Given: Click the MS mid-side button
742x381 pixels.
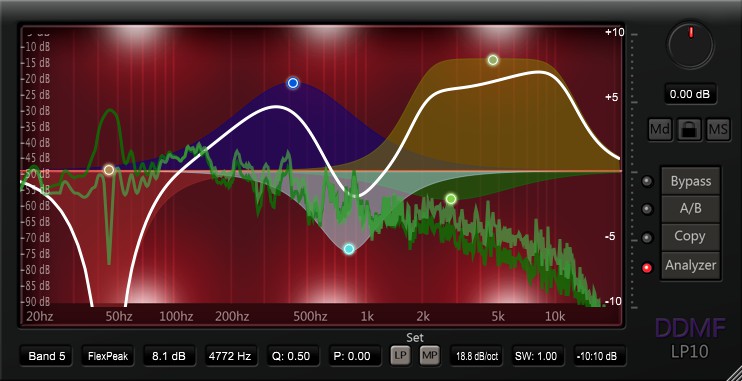Looking at the screenshot, I should click(x=718, y=129).
